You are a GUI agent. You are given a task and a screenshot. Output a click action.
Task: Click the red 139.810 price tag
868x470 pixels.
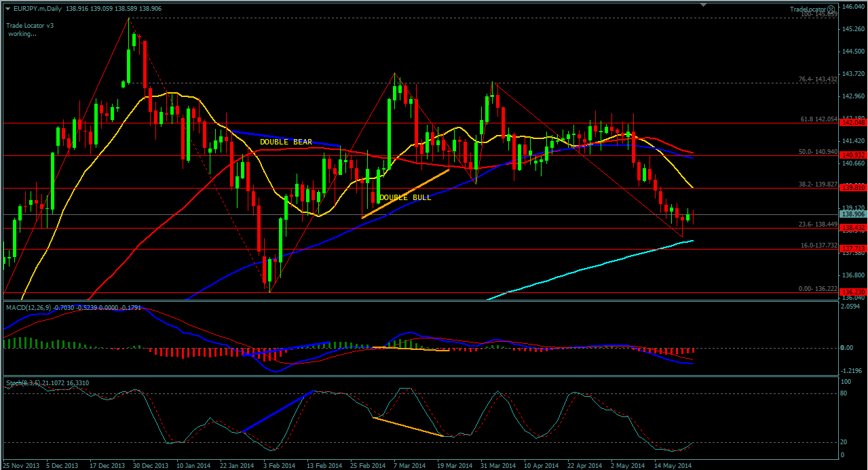click(x=852, y=187)
